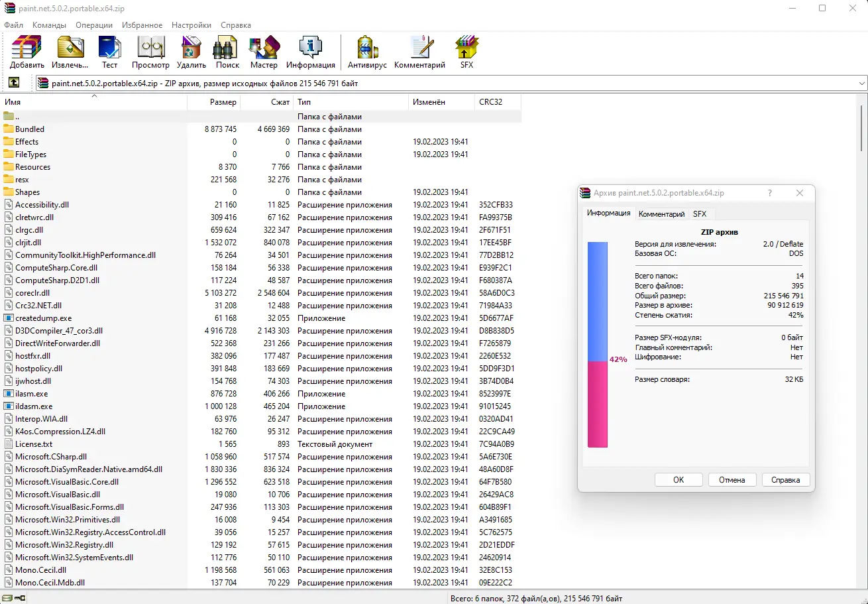The height and width of the screenshot is (604, 868).
Task: Run the Антивирус scan toolbar icon
Action: pos(367,48)
